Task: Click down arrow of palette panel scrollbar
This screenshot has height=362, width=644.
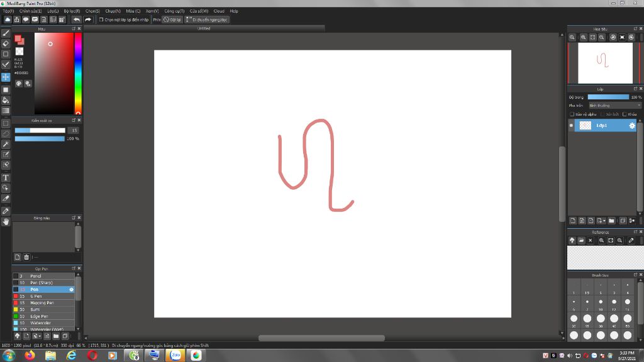Action: 78,250
